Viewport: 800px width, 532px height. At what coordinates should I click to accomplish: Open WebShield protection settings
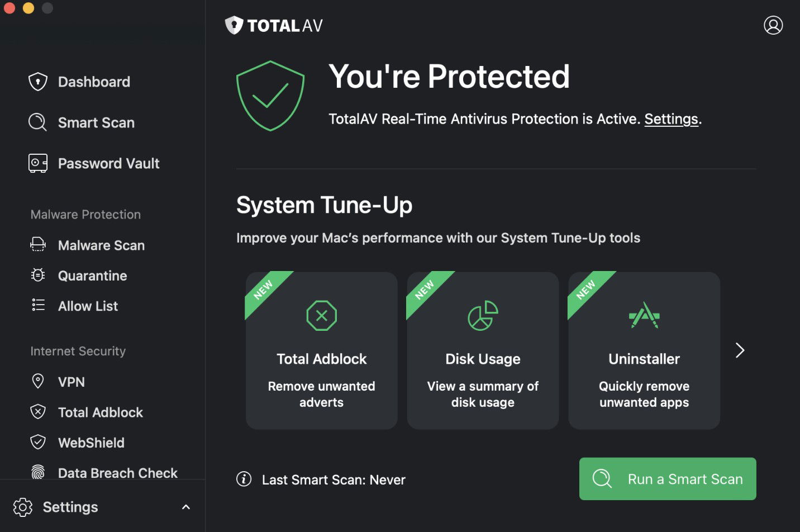[91, 443]
